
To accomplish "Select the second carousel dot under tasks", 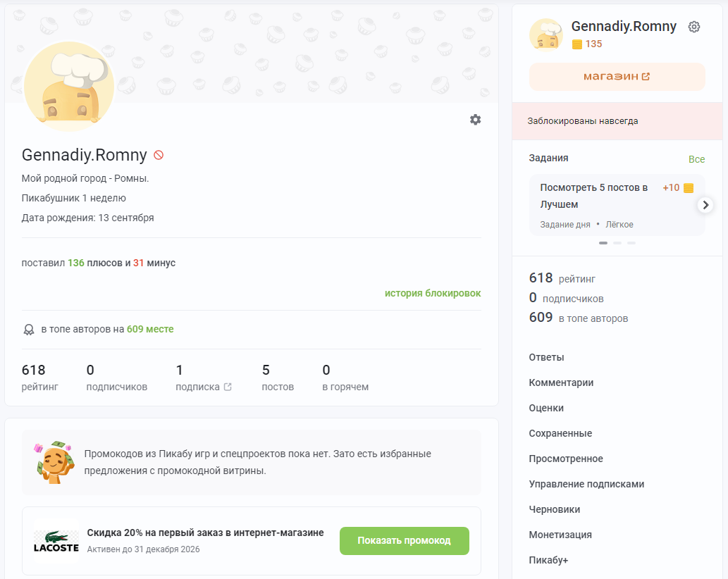I will point(617,242).
